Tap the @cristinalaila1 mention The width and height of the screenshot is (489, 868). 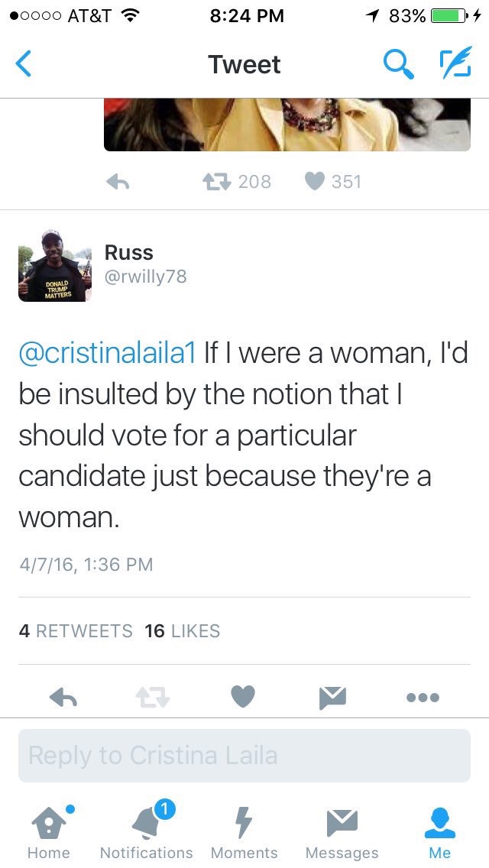pos(111,353)
